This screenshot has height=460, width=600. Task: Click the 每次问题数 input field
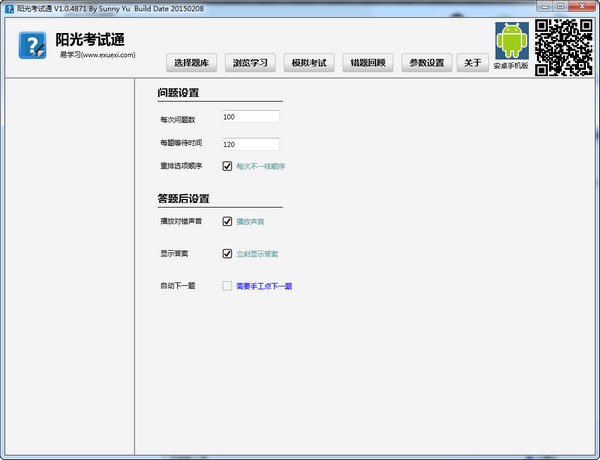click(x=250, y=117)
